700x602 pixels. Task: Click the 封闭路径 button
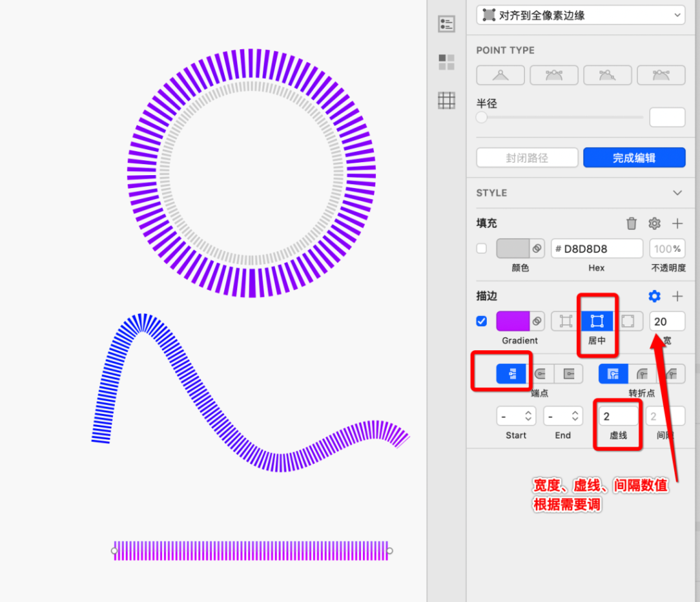[x=527, y=157]
